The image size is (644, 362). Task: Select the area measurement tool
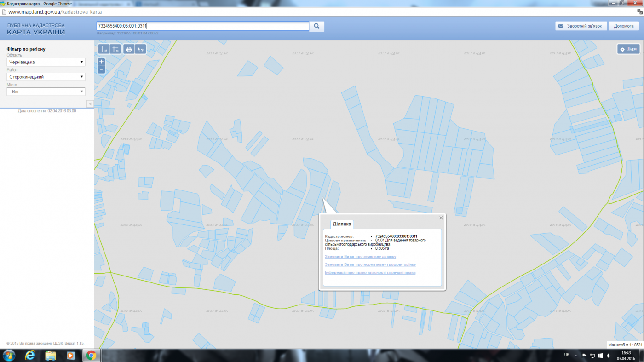tap(115, 49)
